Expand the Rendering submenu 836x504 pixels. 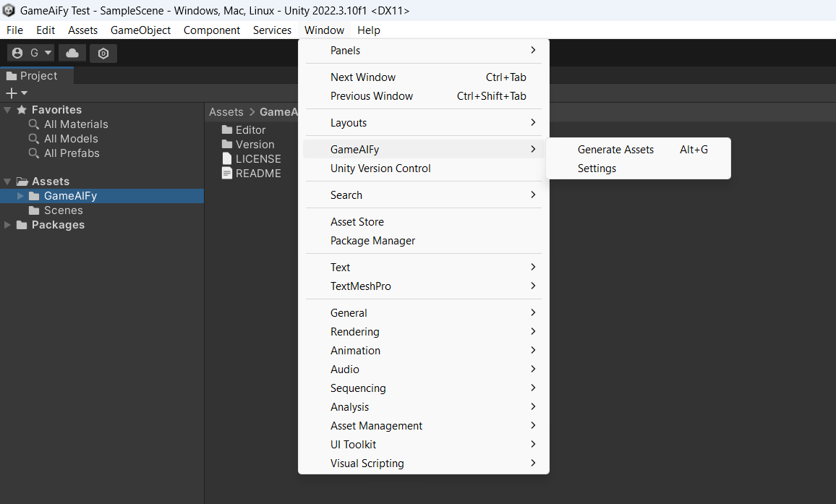tap(424, 332)
